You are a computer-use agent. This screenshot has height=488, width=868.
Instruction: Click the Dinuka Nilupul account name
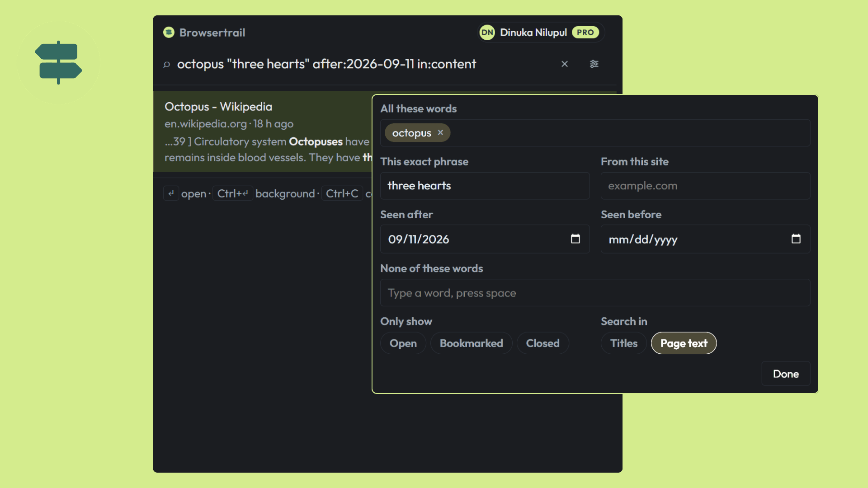click(533, 33)
